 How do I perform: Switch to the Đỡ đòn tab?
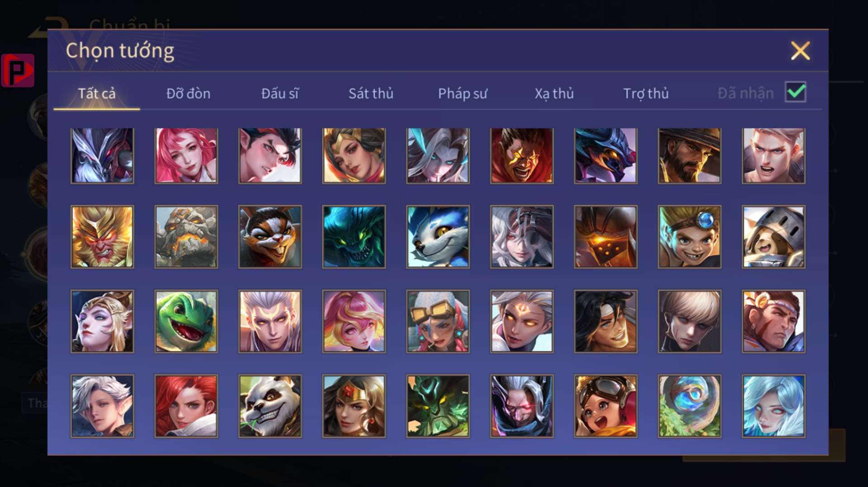click(x=189, y=94)
